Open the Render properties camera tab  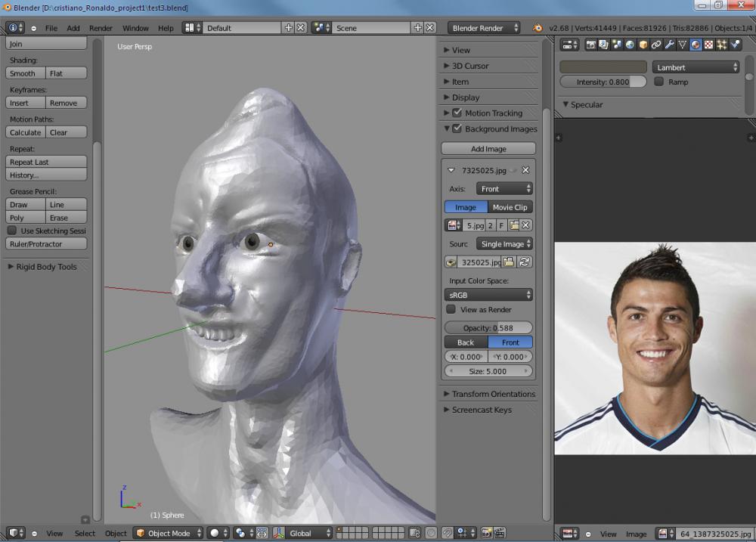(x=591, y=45)
